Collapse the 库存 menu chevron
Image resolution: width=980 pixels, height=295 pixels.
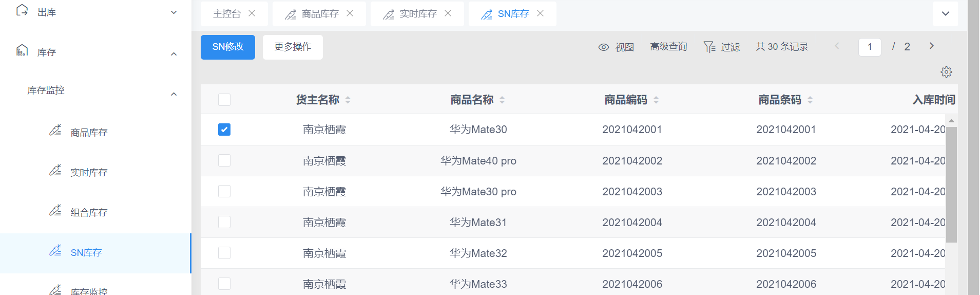174,54
